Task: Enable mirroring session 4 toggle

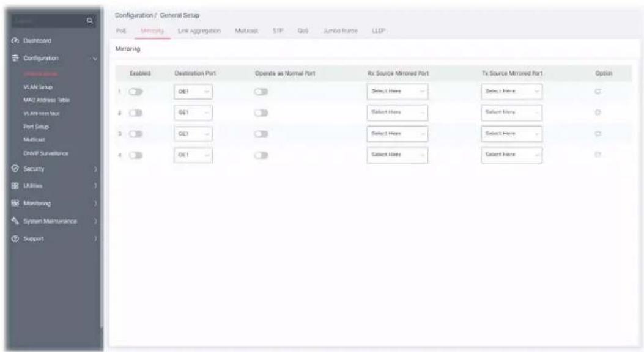Action: [x=136, y=155]
